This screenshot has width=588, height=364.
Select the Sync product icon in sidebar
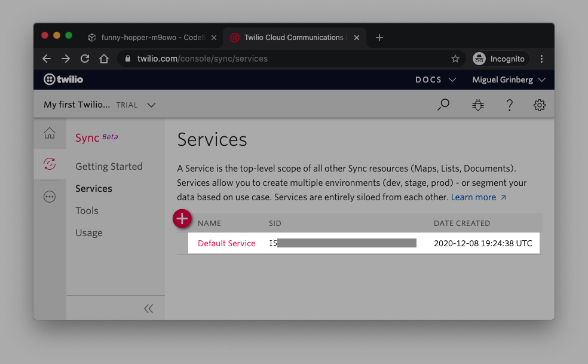(50, 164)
